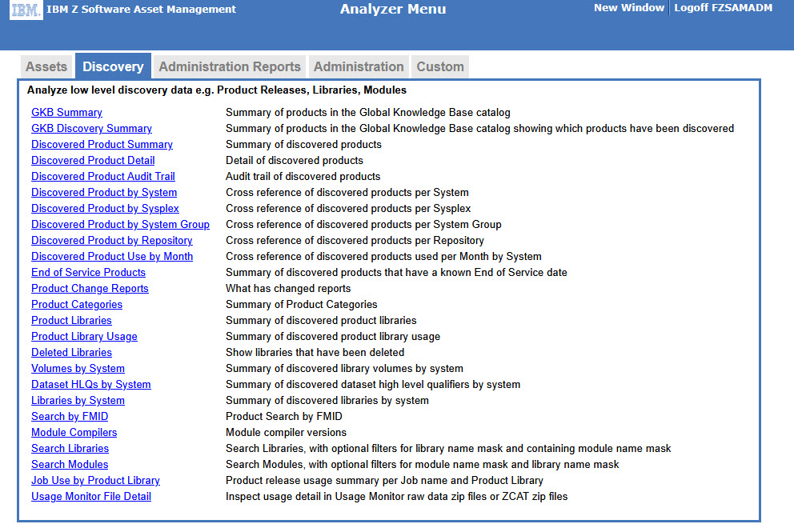
Task: Click Logoff FZSAMADM link
Action: pyautogui.click(x=723, y=7)
